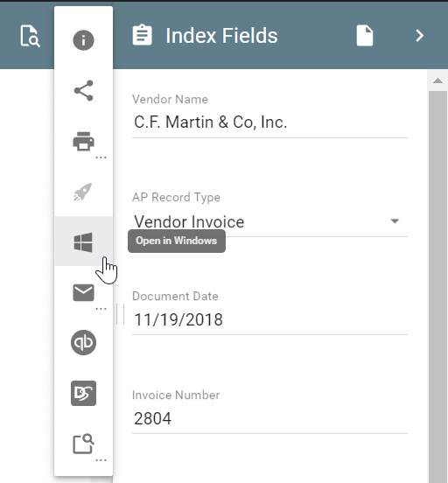Click the scrollbar up arrow
This screenshot has width=448, height=483.
(x=437, y=81)
